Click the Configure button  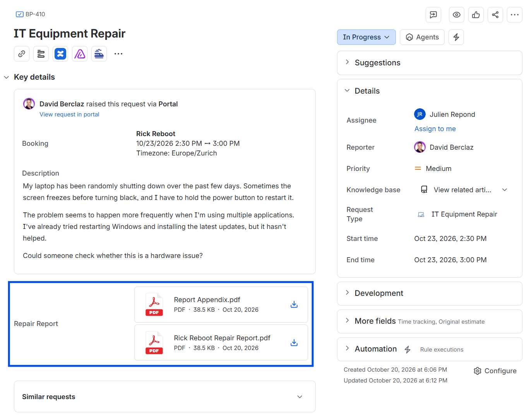point(495,371)
